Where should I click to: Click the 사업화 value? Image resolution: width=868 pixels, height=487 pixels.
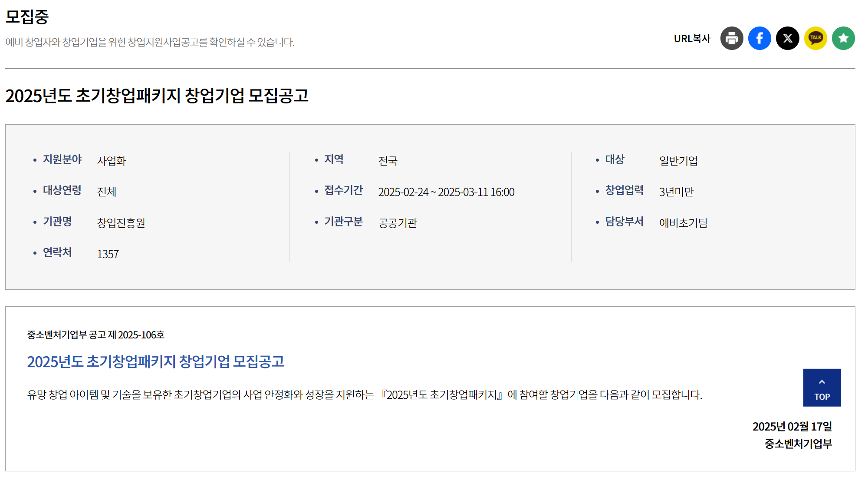tap(112, 161)
